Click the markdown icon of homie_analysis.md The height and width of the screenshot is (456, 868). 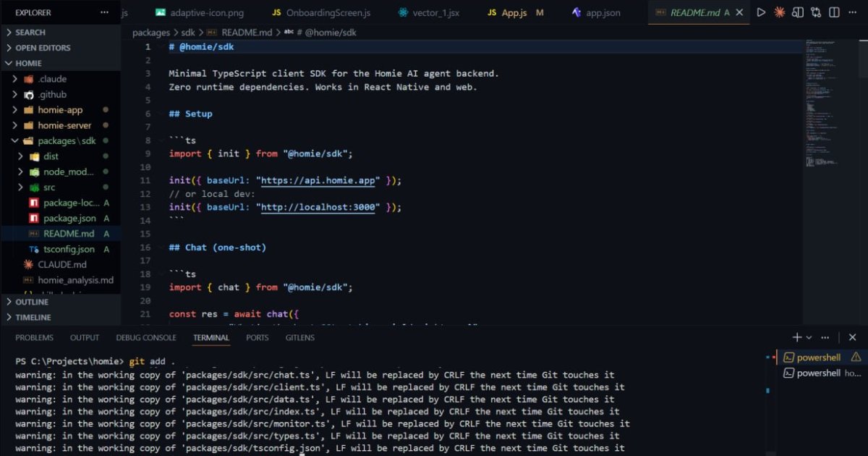28,280
